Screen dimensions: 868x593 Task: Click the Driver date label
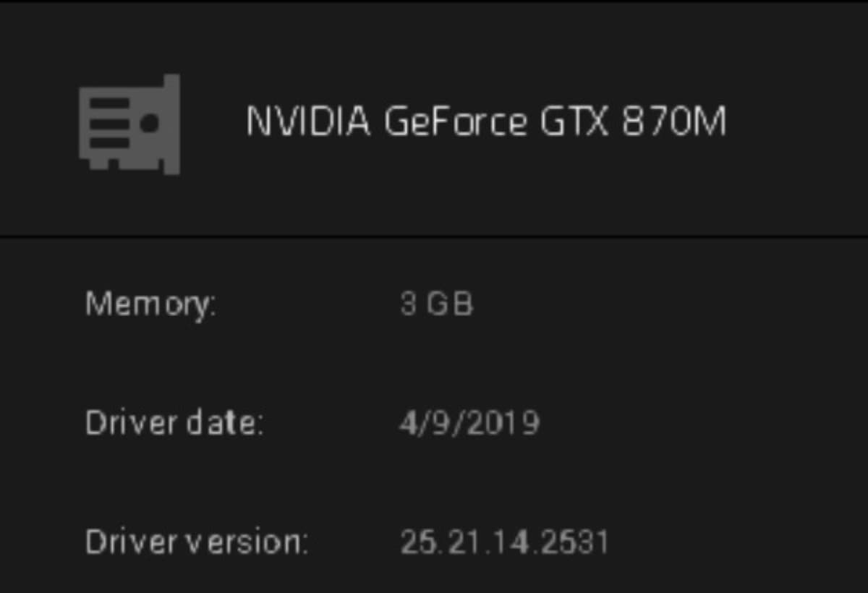(174, 422)
